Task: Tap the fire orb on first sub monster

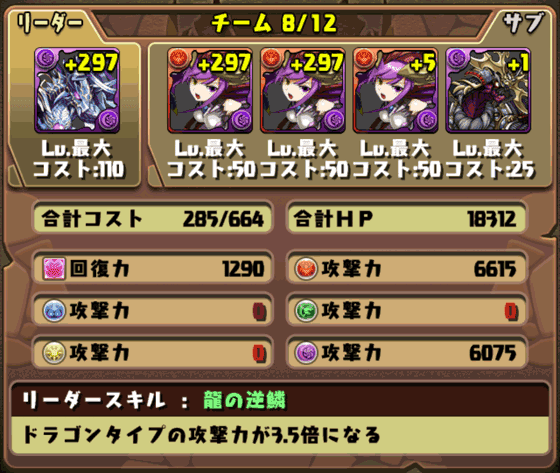Action: (178, 59)
